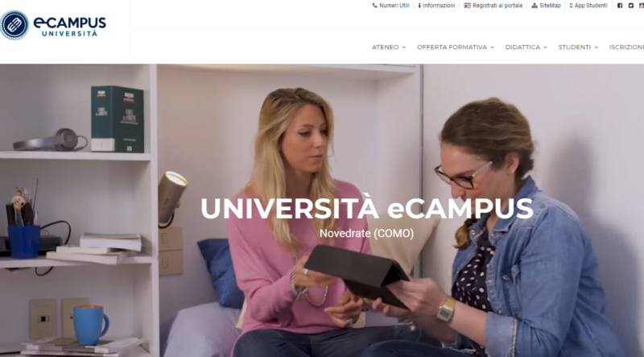644x357 pixels.
Task: Open the Facebook social icon
Action: tap(620, 6)
